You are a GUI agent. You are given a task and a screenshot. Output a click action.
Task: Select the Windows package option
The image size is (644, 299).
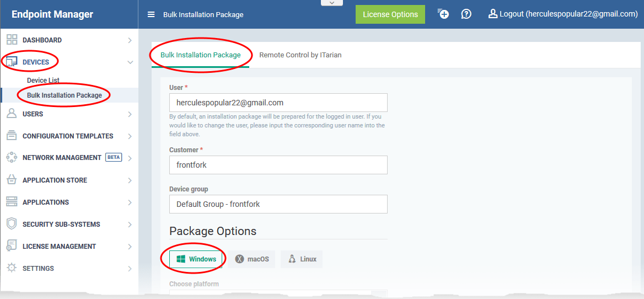(x=196, y=259)
